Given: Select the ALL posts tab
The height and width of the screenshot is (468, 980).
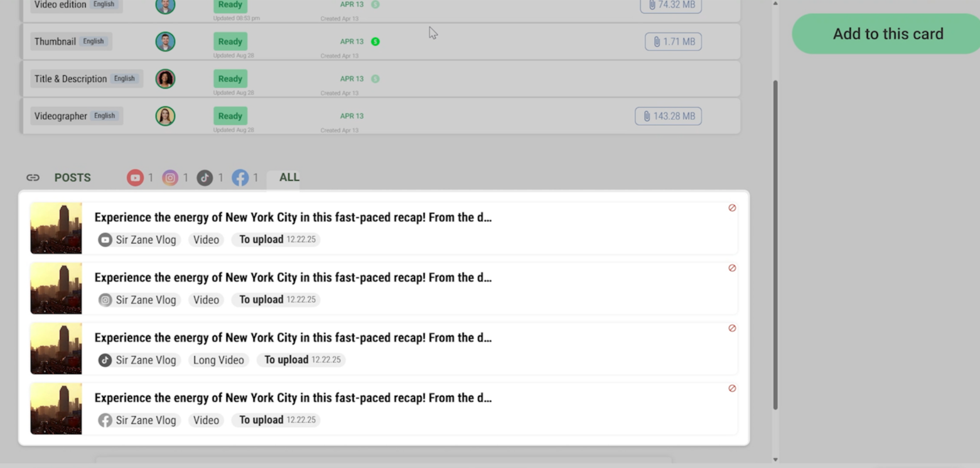Looking at the screenshot, I should pos(289,178).
